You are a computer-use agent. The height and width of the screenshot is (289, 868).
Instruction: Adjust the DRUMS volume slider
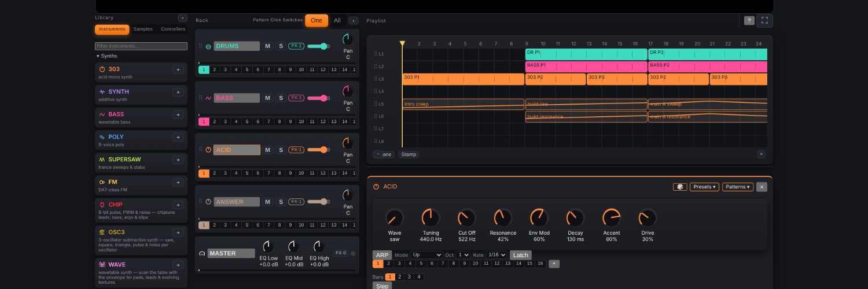(318, 46)
